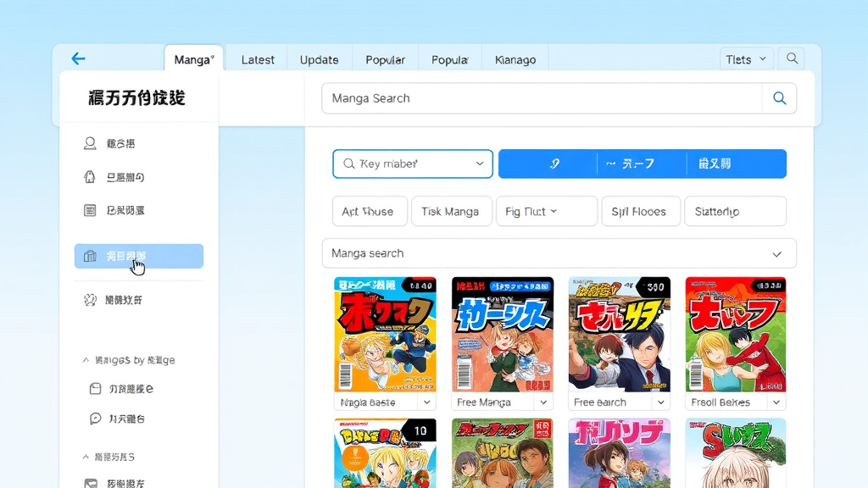The width and height of the screenshot is (868, 488).
Task: Open the document list icon in sidebar
Action: pyautogui.click(x=91, y=210)
